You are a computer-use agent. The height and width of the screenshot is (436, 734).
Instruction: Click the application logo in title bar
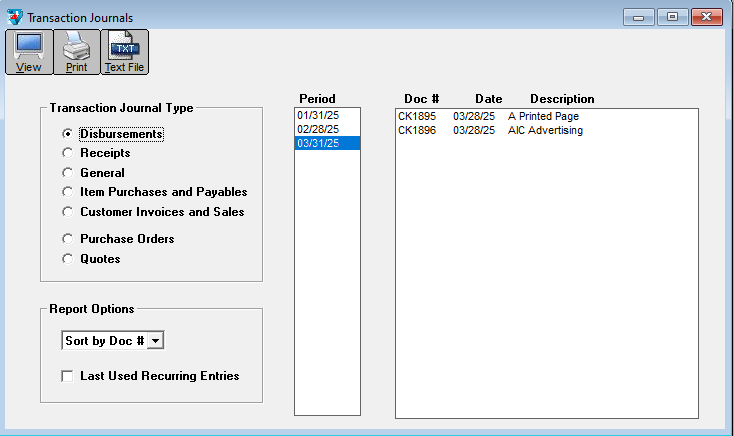click(14, 18)
